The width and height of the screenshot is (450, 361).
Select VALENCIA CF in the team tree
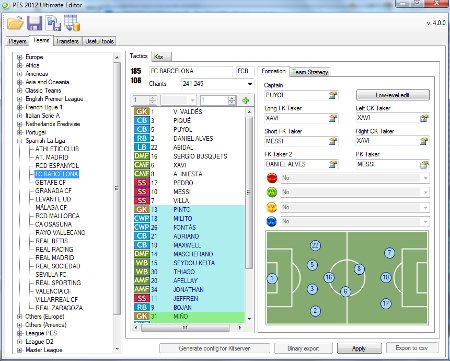53,291
